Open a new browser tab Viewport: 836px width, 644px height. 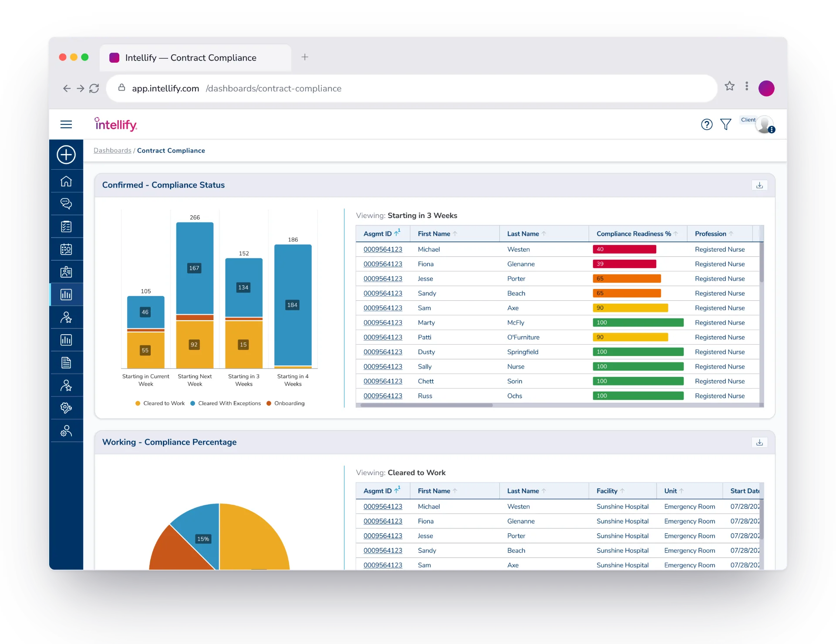coord(305,57)
